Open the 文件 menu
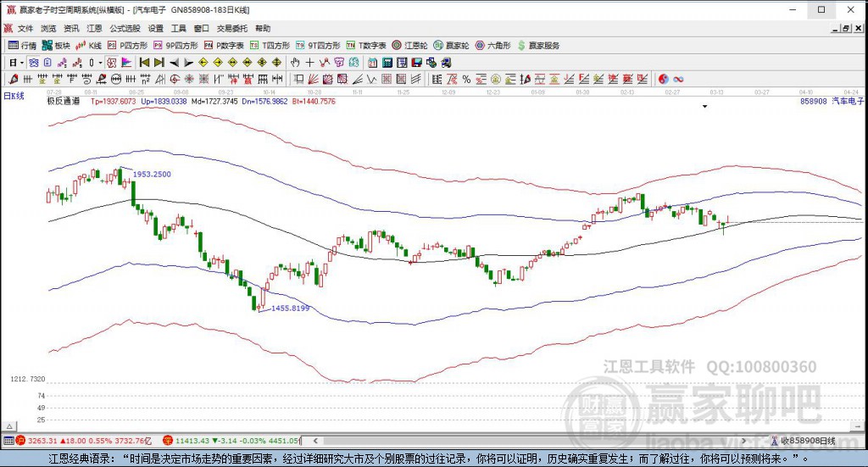The height and width of the screenshot is (467, 868). (25, 28)
